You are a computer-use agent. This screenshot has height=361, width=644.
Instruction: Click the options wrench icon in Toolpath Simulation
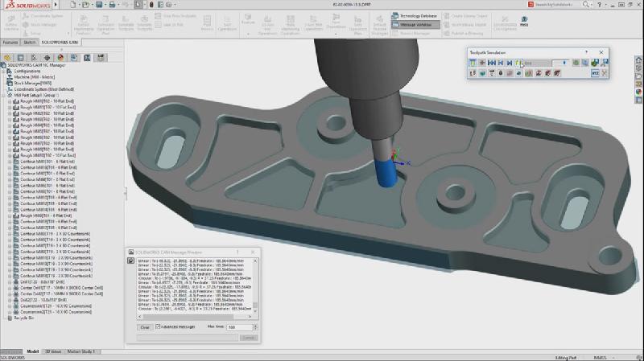pos(605,73)
